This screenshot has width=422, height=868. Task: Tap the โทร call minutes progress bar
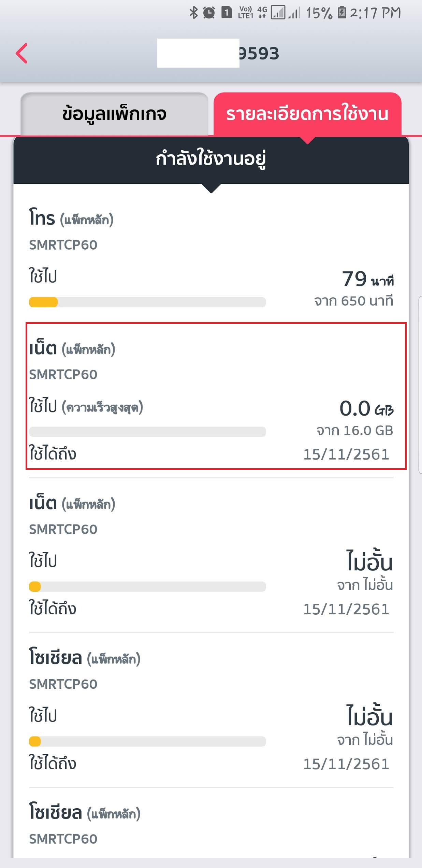tap(147, 302)
